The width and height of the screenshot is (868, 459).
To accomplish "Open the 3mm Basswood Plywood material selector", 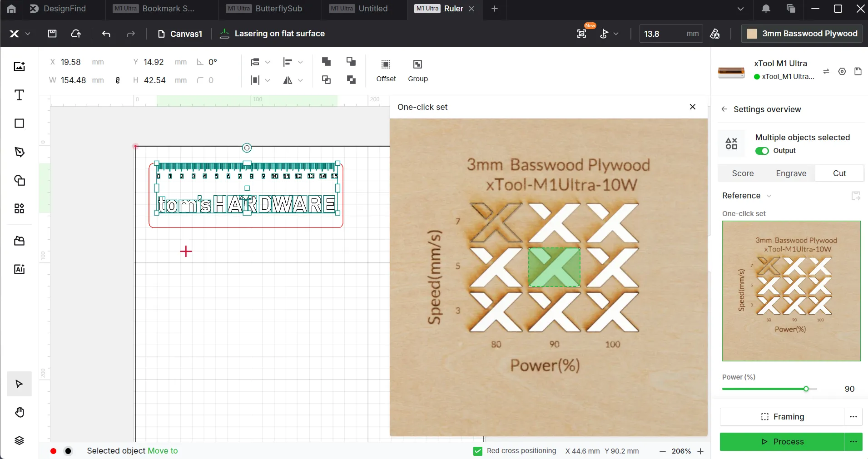I will point(802,34).
